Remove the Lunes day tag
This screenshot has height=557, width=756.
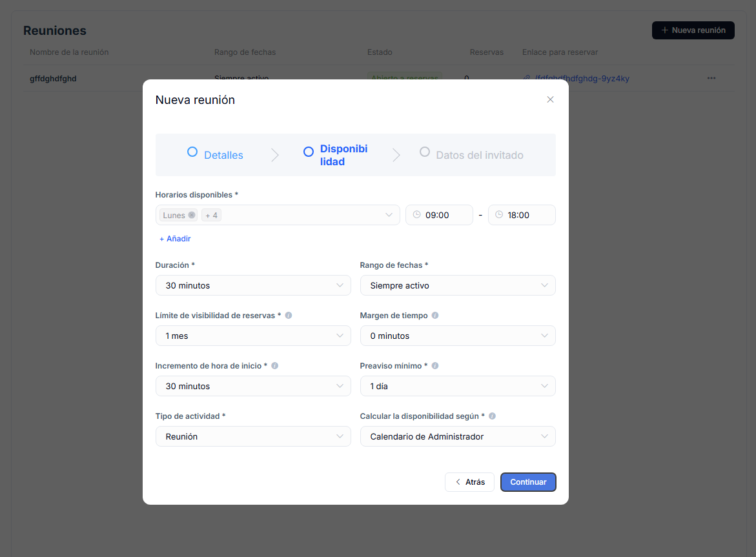[192, 215]
